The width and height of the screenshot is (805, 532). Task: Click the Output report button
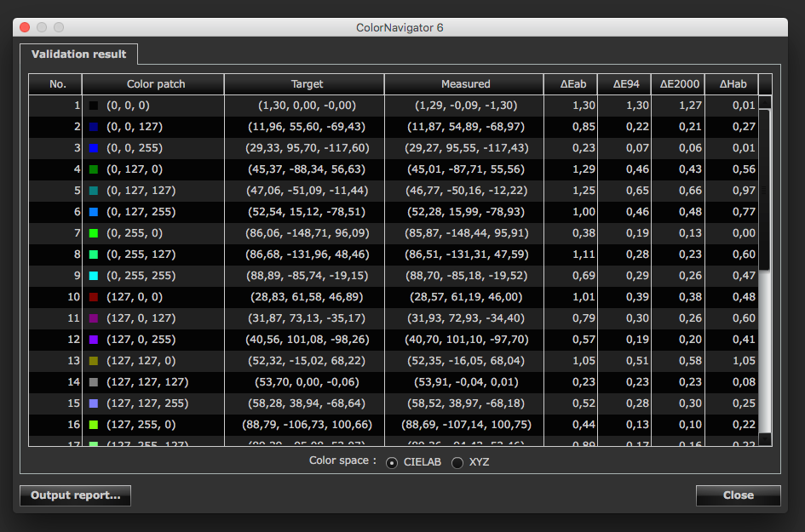(75, 495)
